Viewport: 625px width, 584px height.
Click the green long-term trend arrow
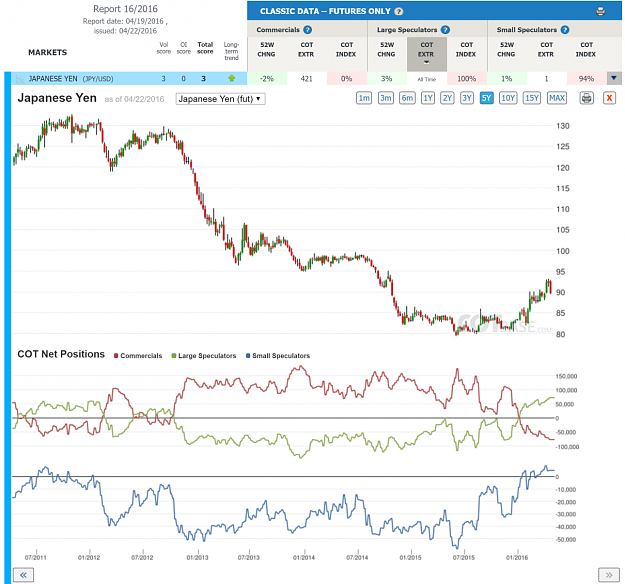coord(232,79)
